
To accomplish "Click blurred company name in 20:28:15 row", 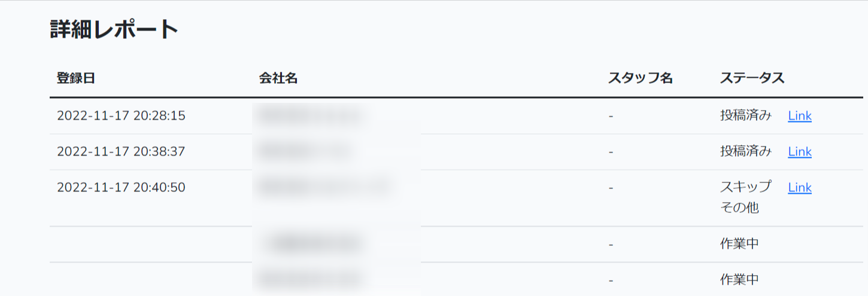I will click(x=309, y=116).
